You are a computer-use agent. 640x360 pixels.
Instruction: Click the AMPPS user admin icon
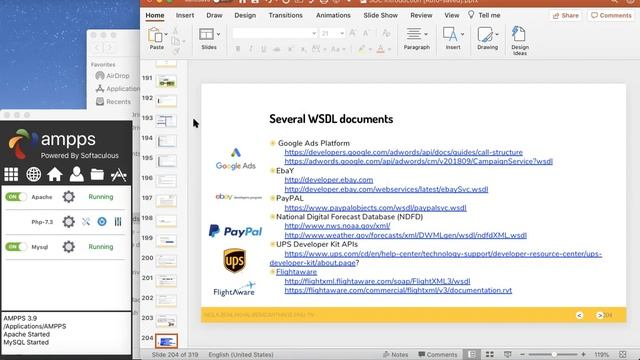click(x=76, y=174)
